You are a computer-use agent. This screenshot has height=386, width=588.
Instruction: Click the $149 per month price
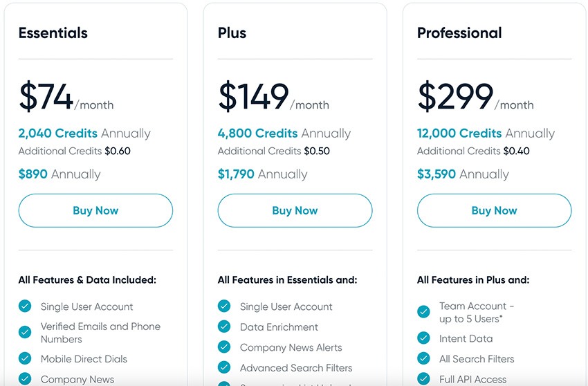coord(273,97)
